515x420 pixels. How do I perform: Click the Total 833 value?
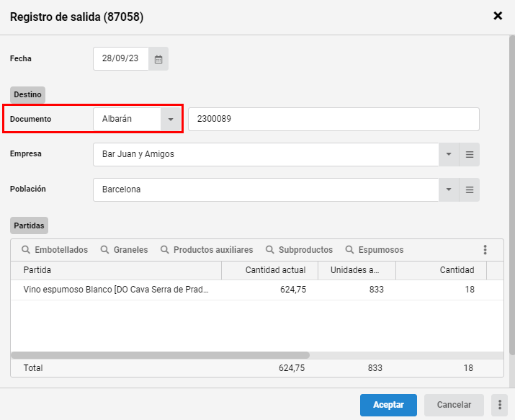tap(375, 368)
